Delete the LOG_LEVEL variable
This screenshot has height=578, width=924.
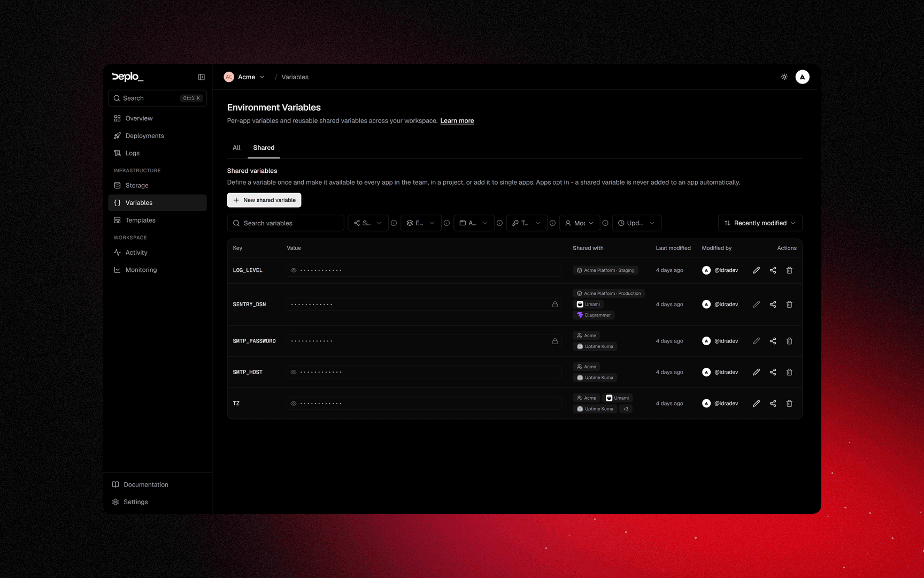(789, 270)
